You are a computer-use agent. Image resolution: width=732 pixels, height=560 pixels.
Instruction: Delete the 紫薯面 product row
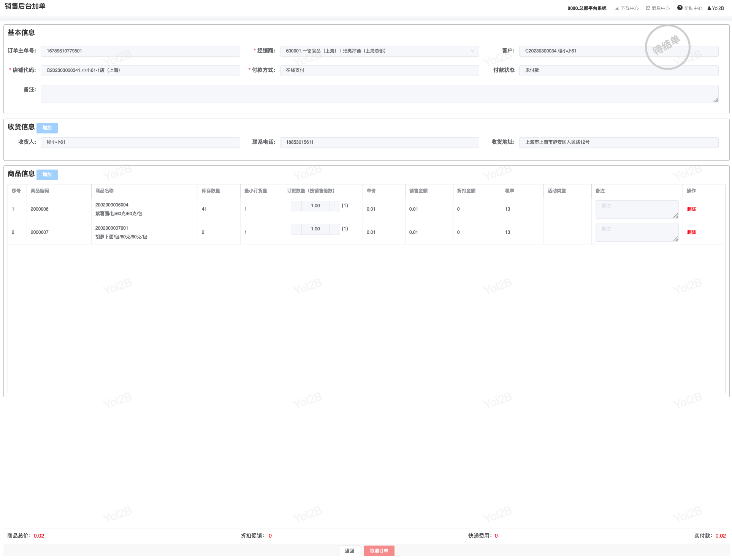click(x=691, y=209)
